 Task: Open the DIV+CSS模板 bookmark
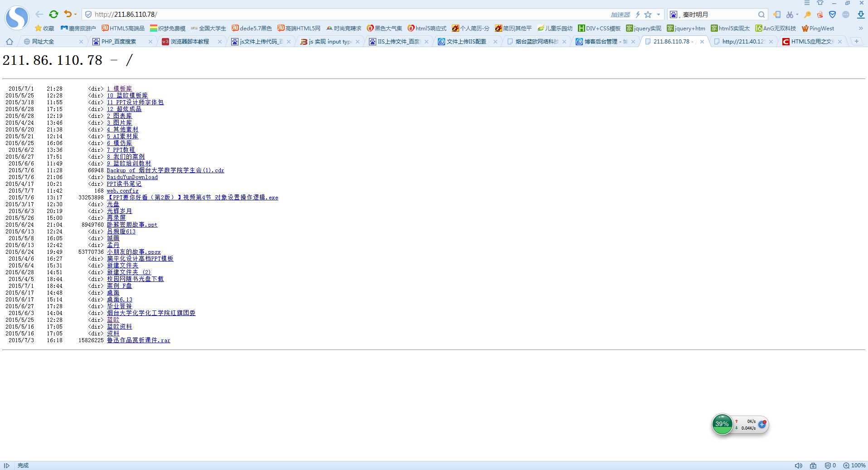click(x=599, y=28)
